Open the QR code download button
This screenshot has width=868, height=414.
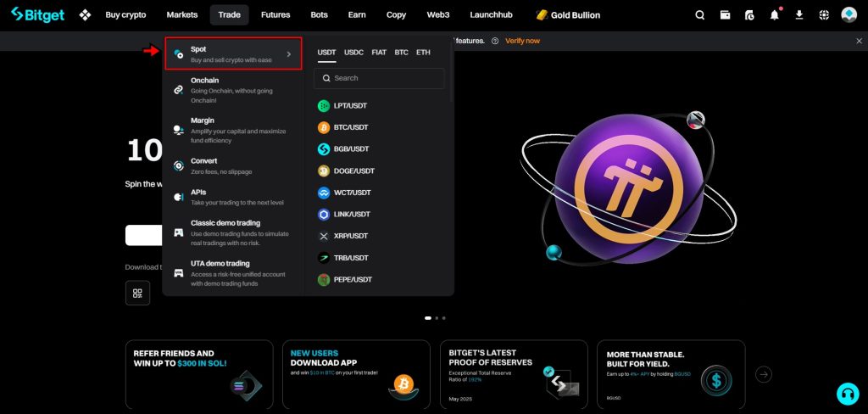[x=137, y=294]
